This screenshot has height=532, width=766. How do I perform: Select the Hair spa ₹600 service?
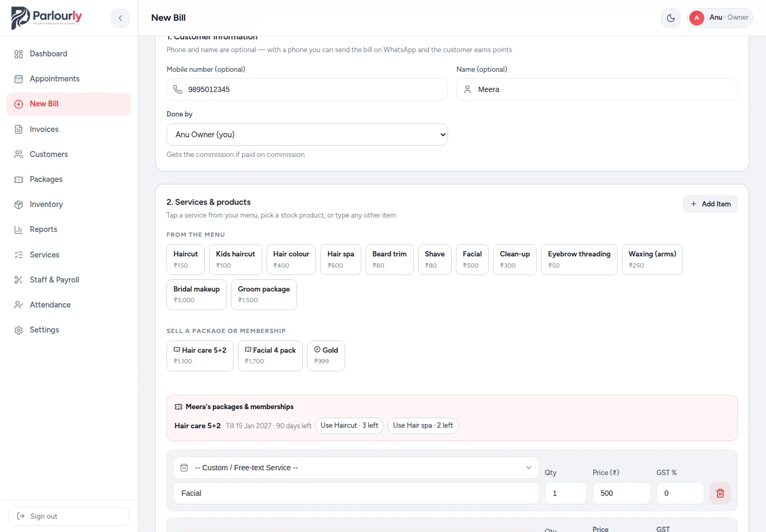341,260
